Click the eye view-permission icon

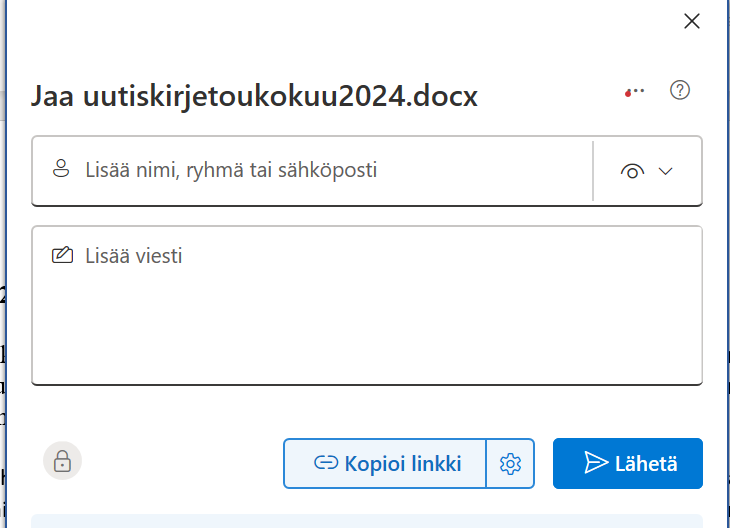pos(632,171)
